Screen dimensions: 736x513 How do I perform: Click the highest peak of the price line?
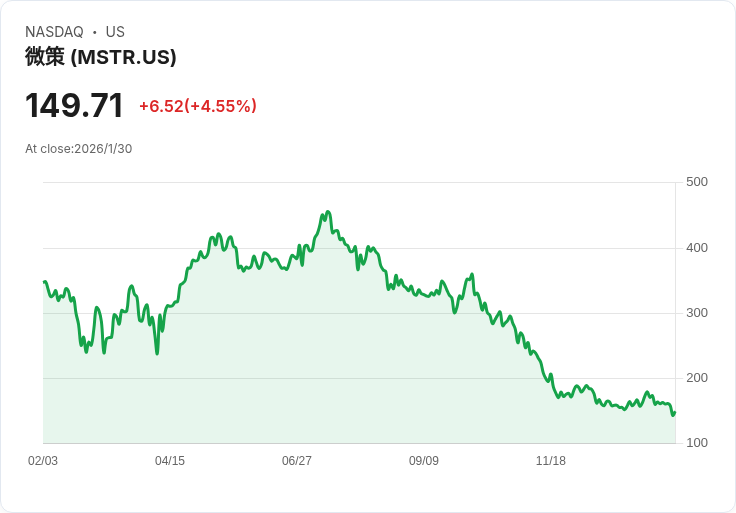(327, 212)
